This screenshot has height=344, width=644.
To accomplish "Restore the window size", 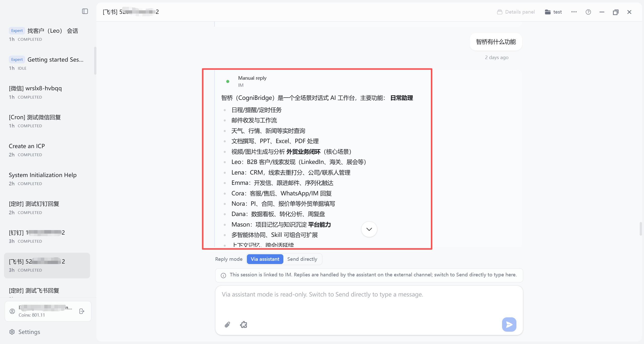I will coord(616,12).
